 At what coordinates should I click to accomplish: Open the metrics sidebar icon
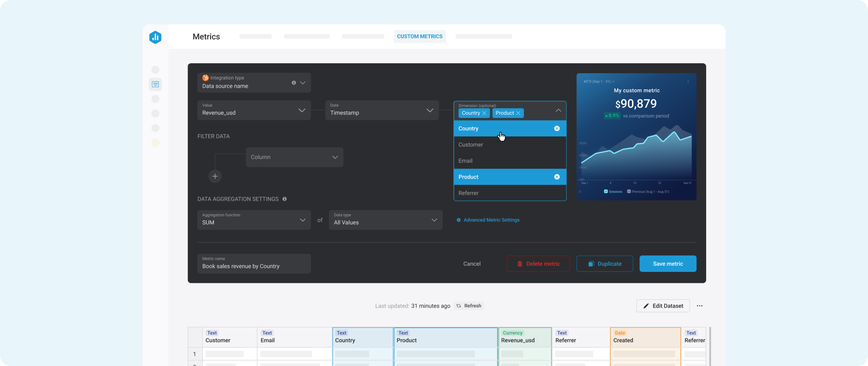pos(155,84)
